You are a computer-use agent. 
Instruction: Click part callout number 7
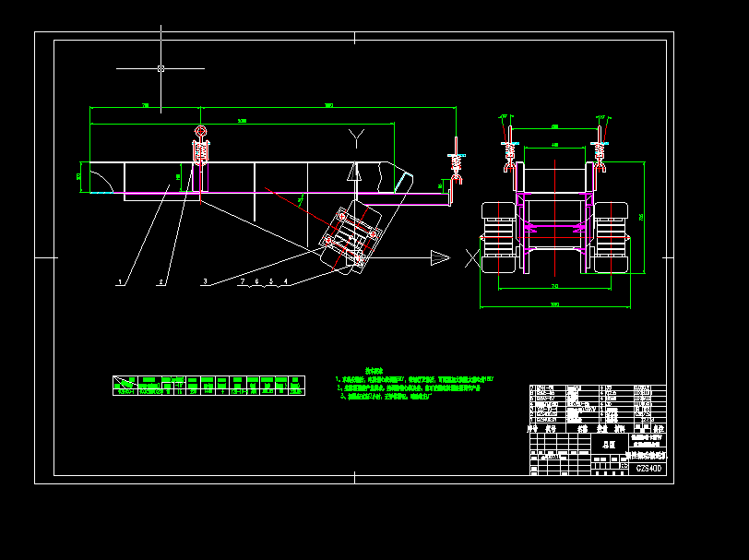[x=243, y=281]
